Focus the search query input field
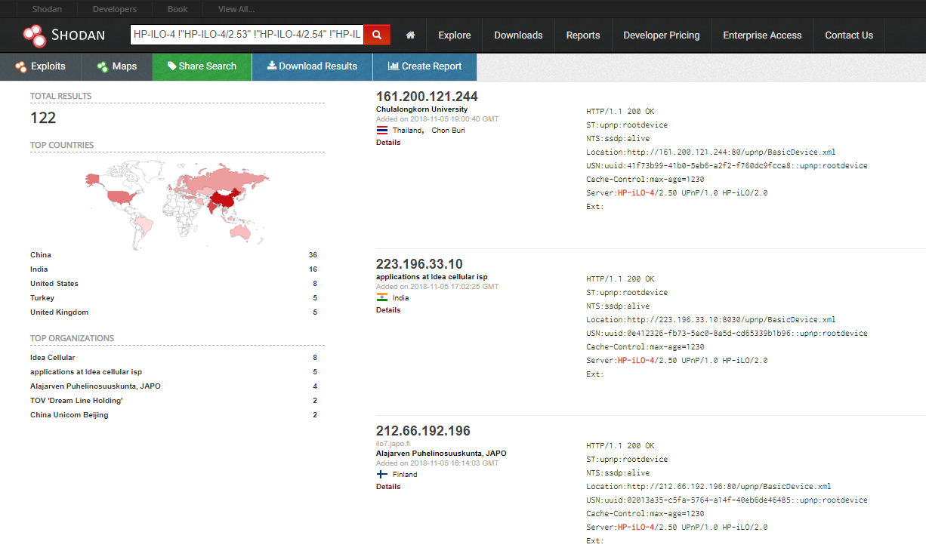The width and height of the screenshot is (926, 560). [x=247, y=35]
